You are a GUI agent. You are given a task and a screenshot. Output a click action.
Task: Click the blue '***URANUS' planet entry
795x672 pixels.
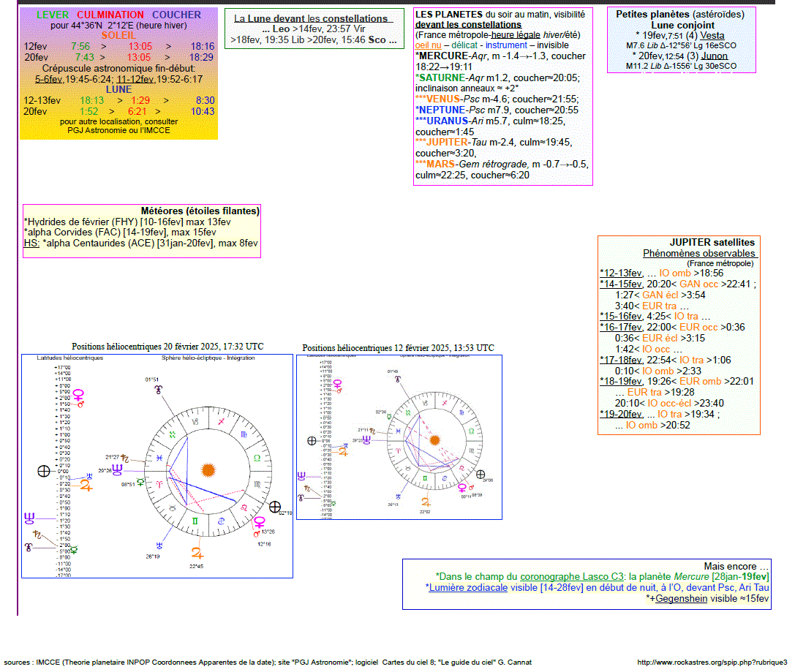pos(442,121)
